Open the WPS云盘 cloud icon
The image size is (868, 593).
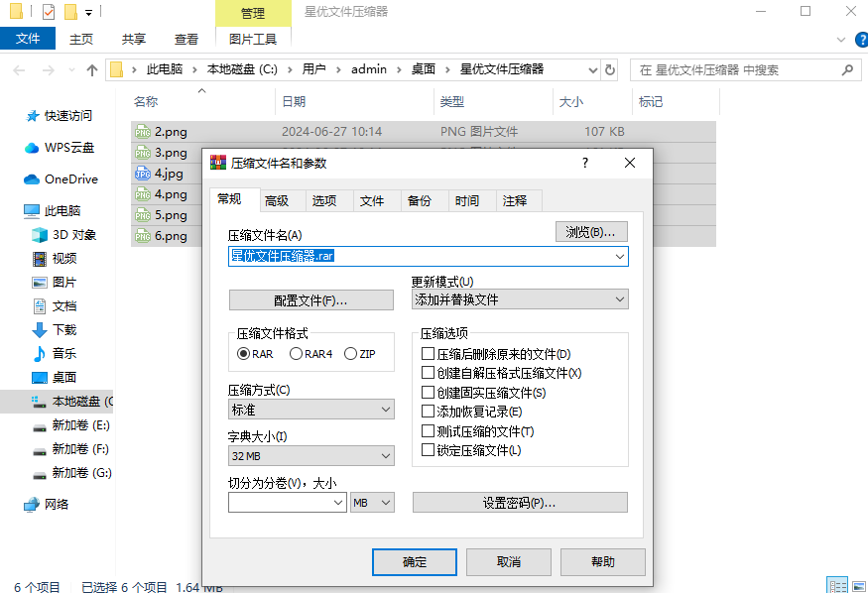pos(32,148)
